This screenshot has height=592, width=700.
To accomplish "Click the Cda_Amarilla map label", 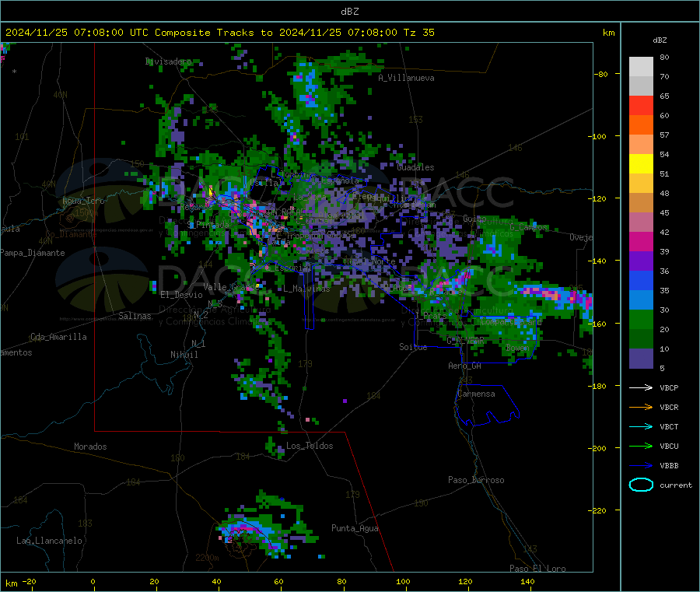I will click(58, 337).
